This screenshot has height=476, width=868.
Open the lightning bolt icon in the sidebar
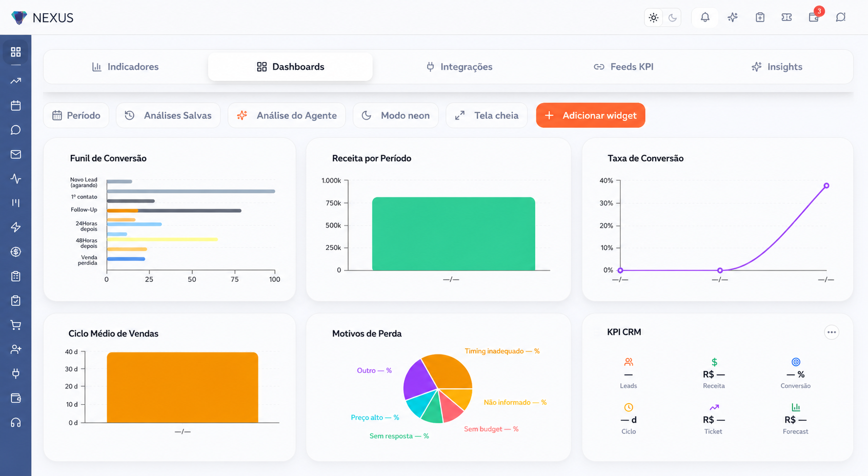[x=16, y=227]
